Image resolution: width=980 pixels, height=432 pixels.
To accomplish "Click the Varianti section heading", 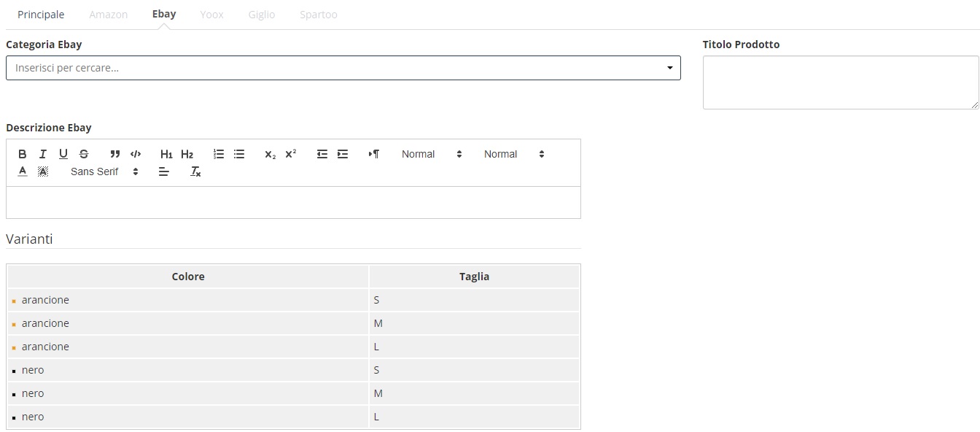I will coord(29,239).
